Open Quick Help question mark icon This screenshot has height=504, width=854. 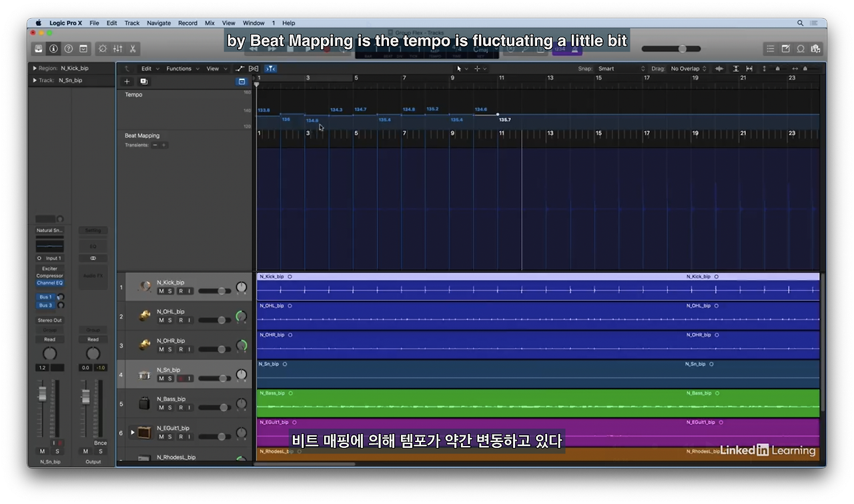(68, 49)
